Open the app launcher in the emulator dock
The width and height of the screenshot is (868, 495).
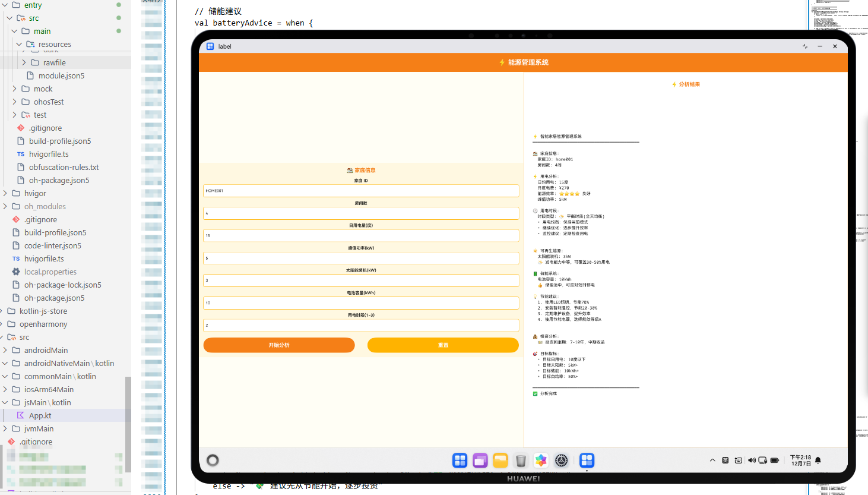point(460,461)
